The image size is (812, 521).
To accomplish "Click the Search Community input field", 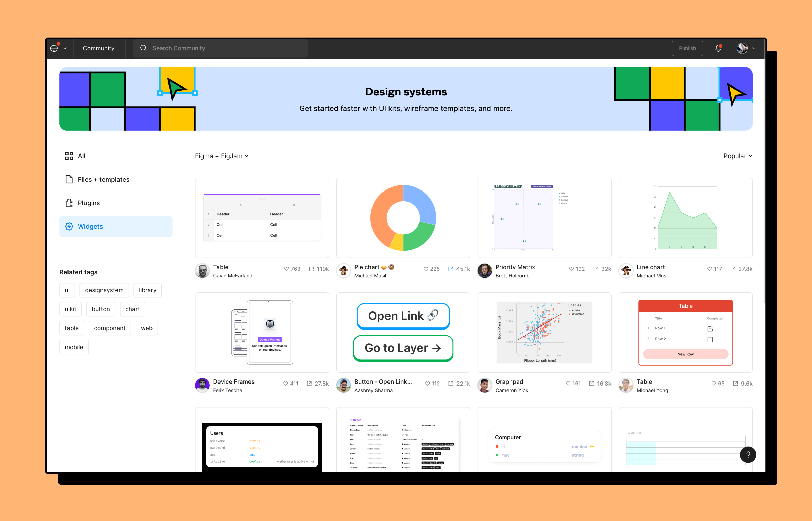I will point(222,48).
